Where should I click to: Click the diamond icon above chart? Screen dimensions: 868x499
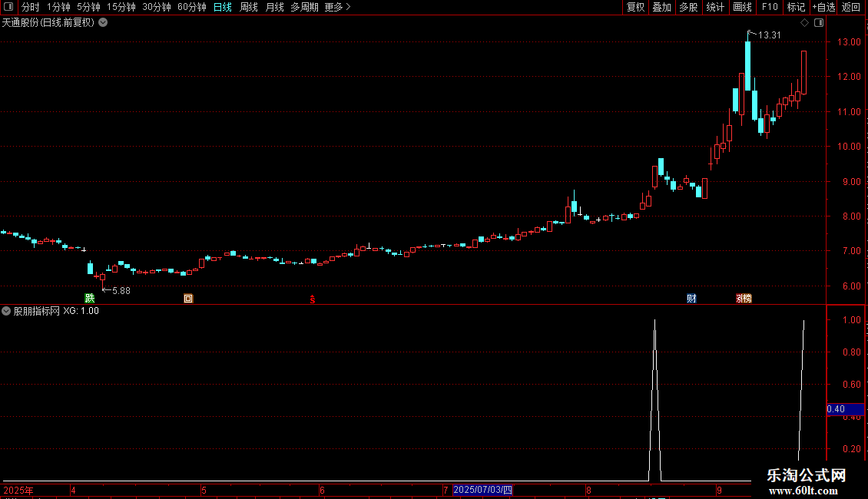pyautogui.click(x=804, y=23)
